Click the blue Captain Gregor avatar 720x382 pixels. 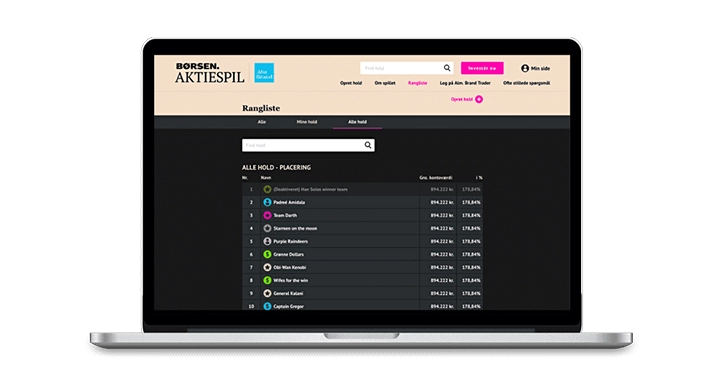(267, 306)
